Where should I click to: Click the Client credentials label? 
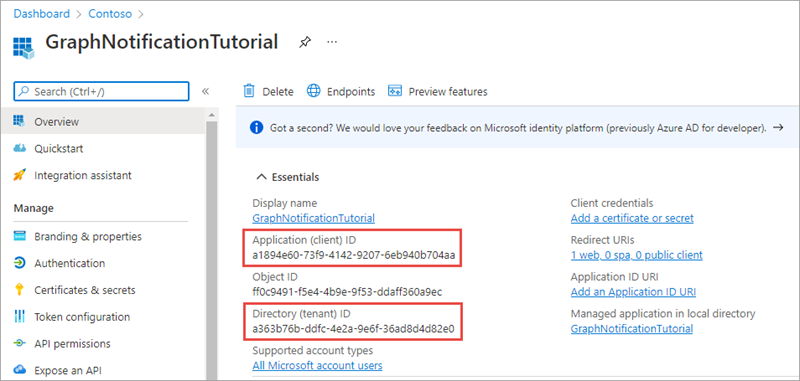click(x=612, y=203)
